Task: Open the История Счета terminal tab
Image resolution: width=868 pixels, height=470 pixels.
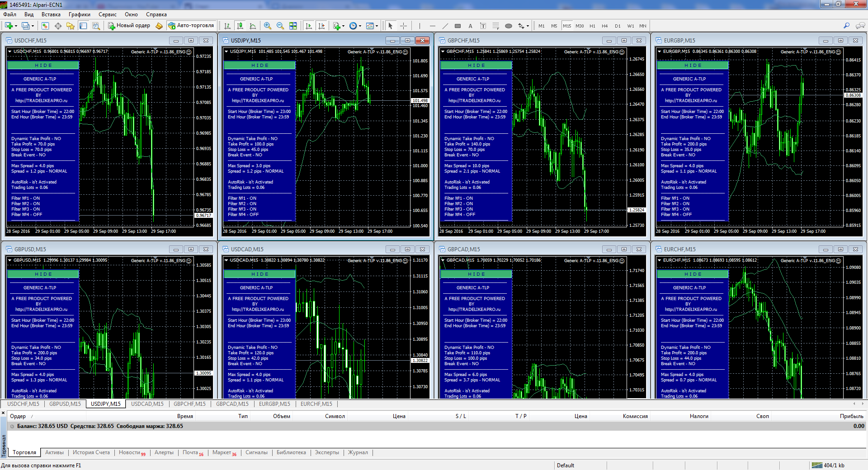Action: point(91,452)
